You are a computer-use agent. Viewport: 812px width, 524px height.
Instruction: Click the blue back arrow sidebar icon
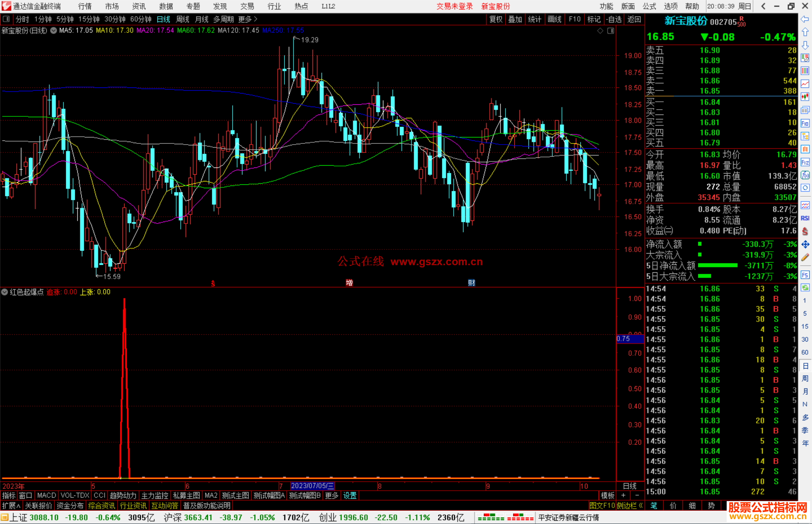click(x=805, y=19)
